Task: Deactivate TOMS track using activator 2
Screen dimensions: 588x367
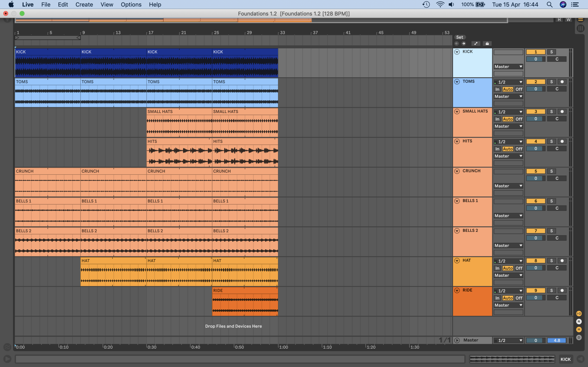Action: coord(536,82)
